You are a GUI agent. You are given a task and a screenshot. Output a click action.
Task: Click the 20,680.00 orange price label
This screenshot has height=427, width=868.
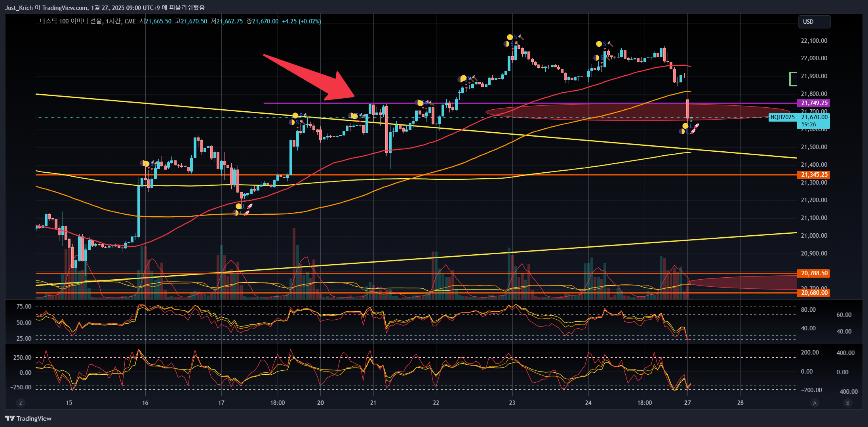pyautogui.click(x=813, y=293)
